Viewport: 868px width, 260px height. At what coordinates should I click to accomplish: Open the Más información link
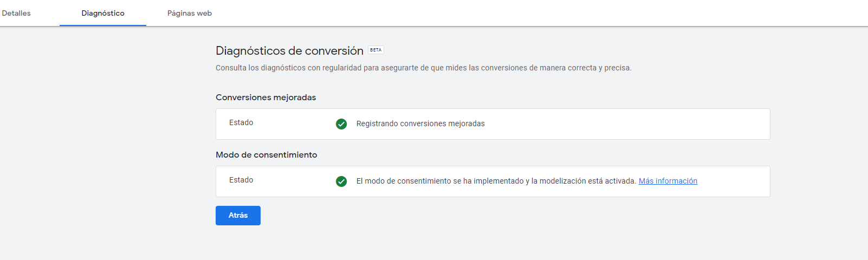click(x=668, y=181)
